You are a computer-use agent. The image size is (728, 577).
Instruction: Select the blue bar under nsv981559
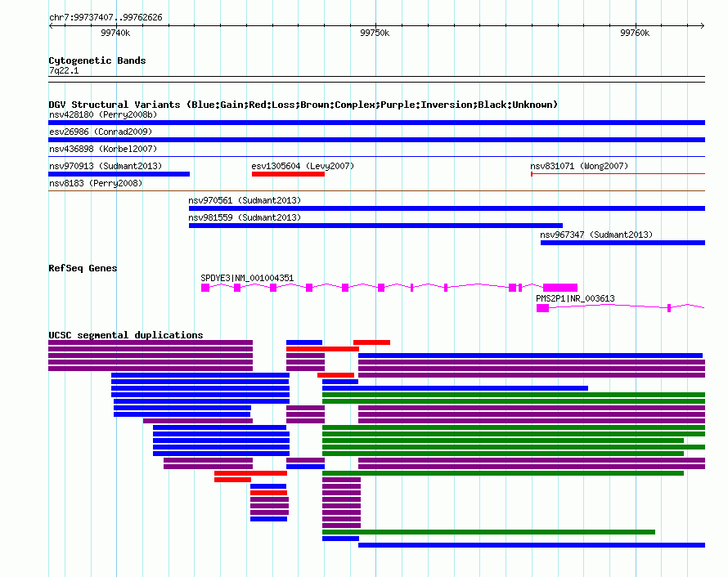click(375, 226)
